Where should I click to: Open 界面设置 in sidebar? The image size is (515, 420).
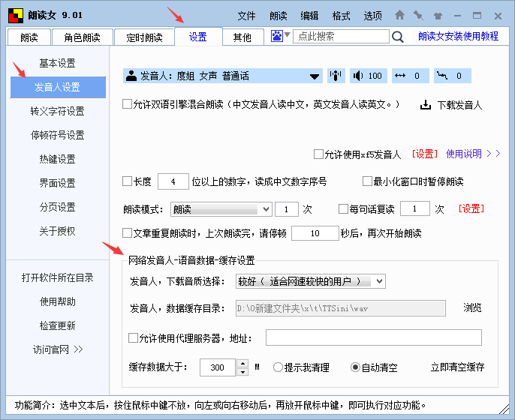(x=58, y=183)
